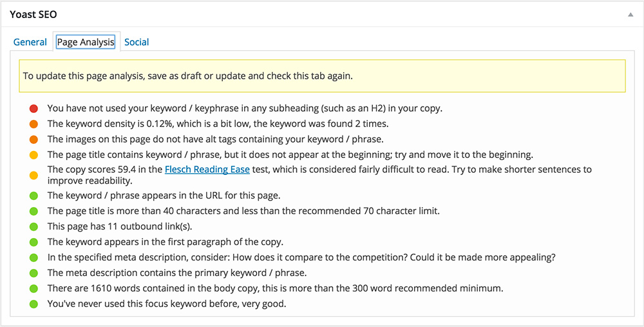644x327 pixels.
Task: Click 'meta description contains the primary keyword' text
Action: tap(177, 273)
